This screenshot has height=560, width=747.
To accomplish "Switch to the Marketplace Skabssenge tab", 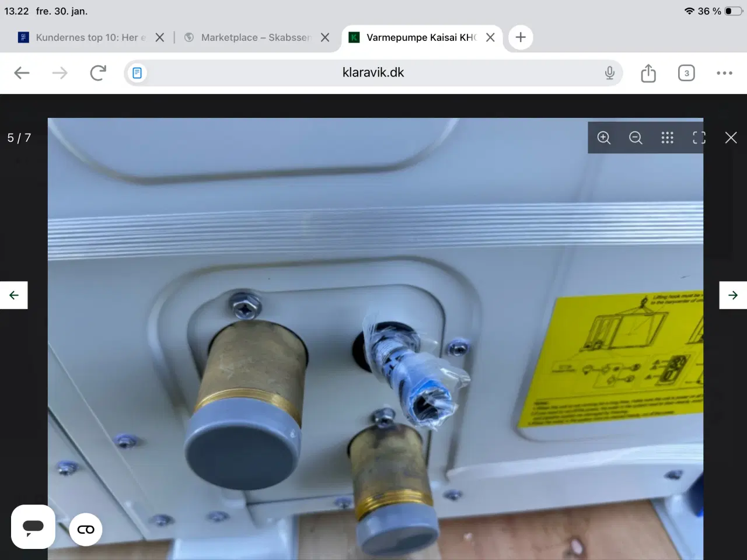I will 251,37.
